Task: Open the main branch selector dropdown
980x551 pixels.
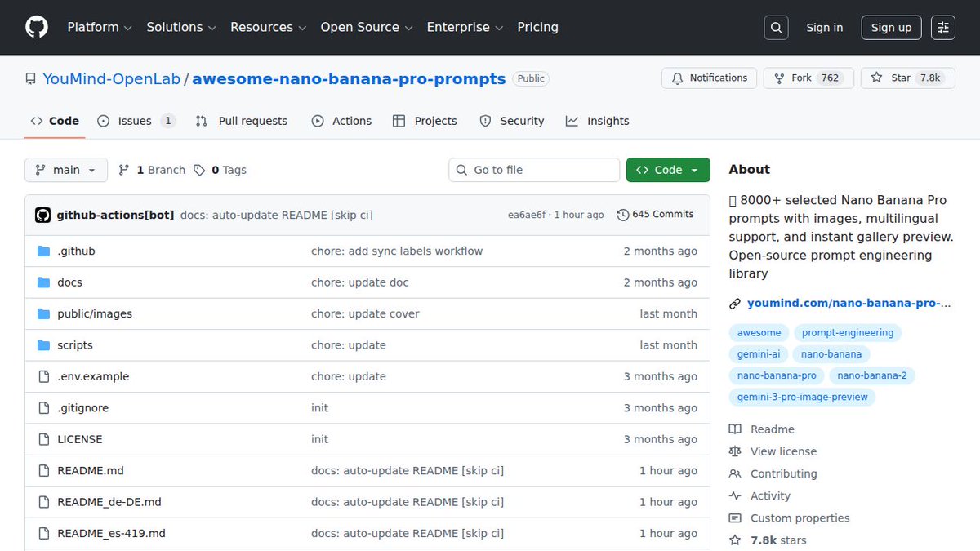Action: coord(66,170)
